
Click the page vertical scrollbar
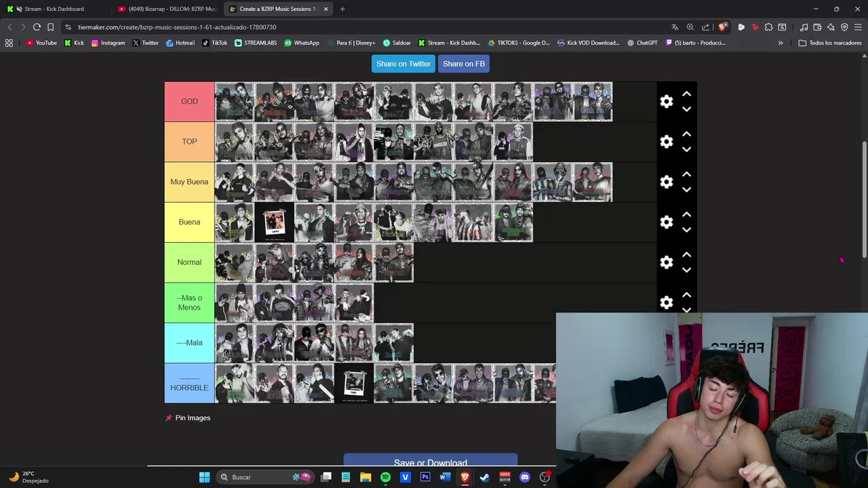coord(865,200)
